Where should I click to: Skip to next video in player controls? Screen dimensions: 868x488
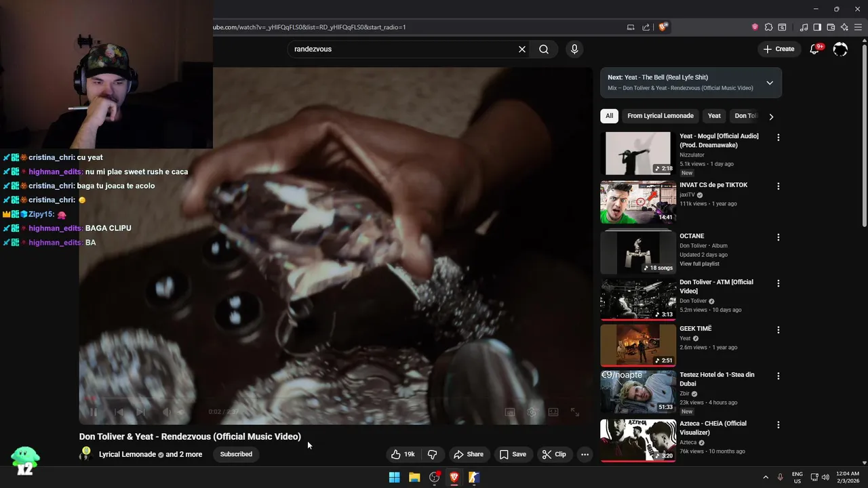[x=141, y=411]
